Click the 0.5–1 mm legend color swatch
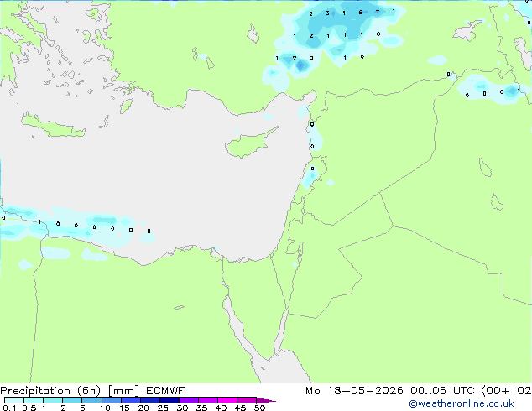532x411 pixels. click(34, 400)
